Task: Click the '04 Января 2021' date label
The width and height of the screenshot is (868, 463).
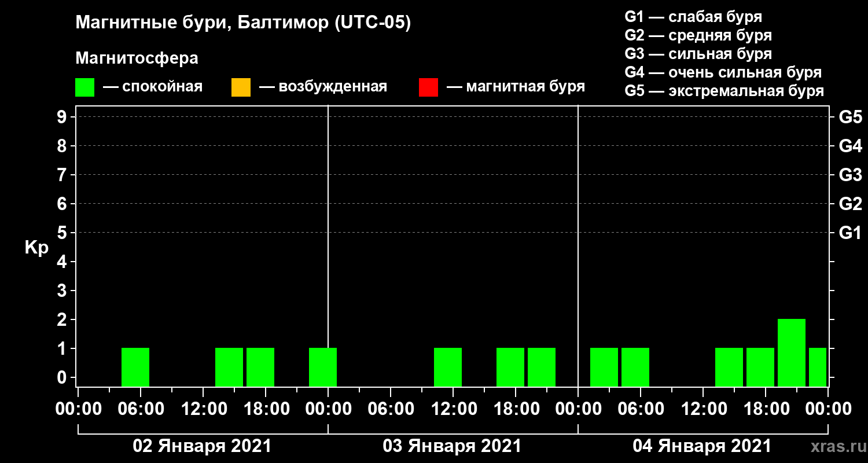Action: (x=702, y=446)
